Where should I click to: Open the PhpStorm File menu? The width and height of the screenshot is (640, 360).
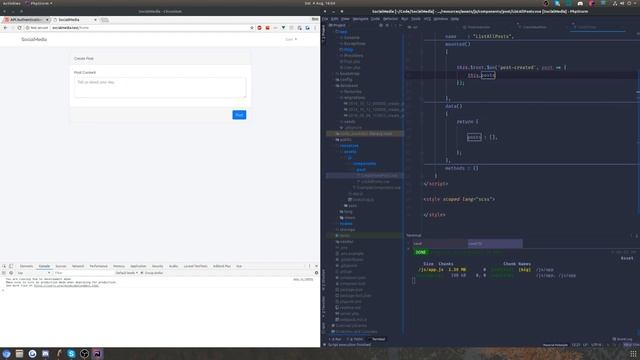pyautogui.click(x=325, y=19)
